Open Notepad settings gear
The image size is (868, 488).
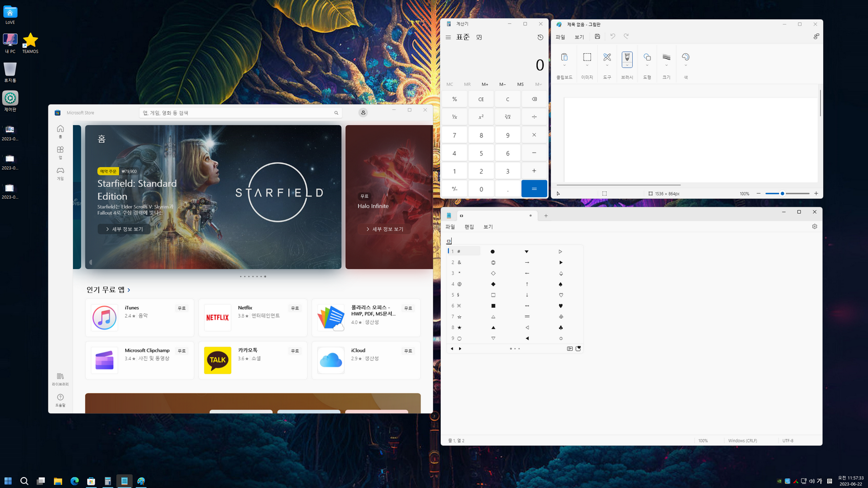click(814, 226)
